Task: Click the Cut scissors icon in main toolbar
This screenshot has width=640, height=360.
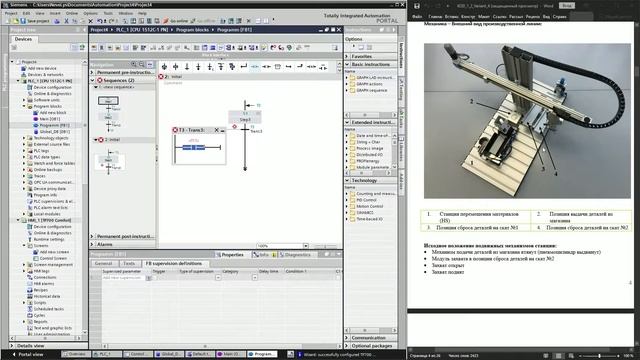Action: coord(66,21)
